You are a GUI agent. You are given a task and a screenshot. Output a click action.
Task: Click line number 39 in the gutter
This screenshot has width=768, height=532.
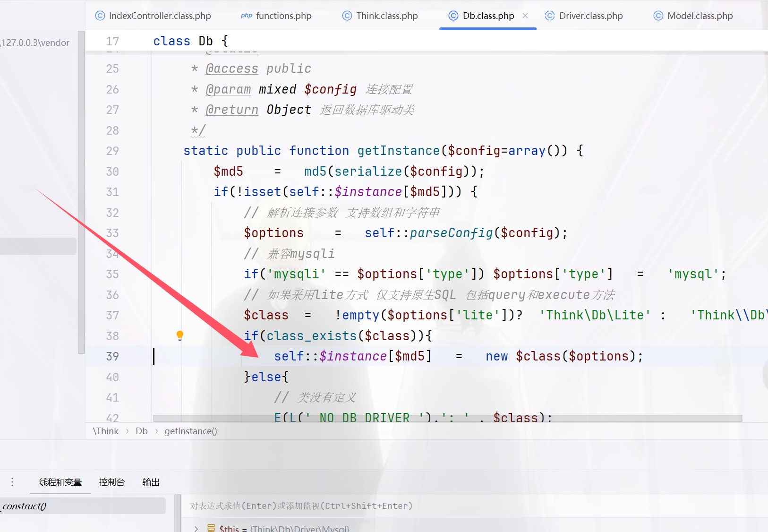pos(112,356)
